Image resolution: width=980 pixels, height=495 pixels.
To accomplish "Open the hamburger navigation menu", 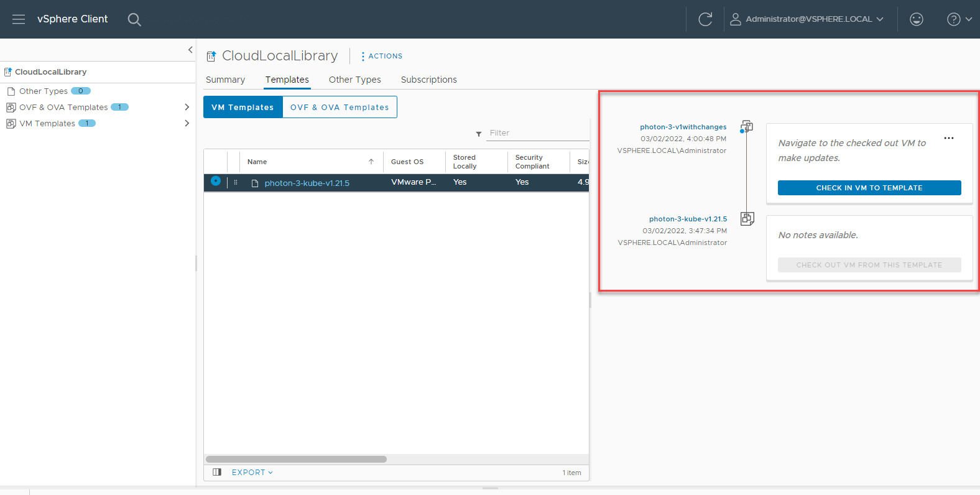I will click(x=19, y=19).
